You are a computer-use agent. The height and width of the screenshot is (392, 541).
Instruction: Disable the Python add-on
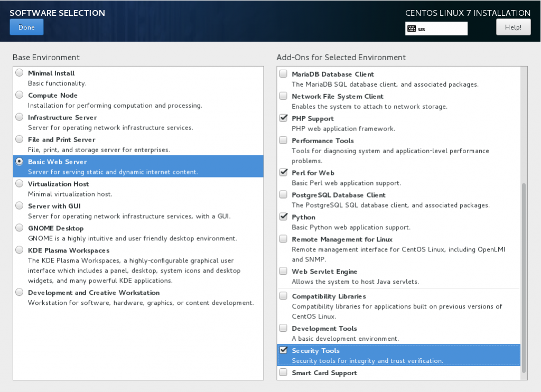click(283, 217)
